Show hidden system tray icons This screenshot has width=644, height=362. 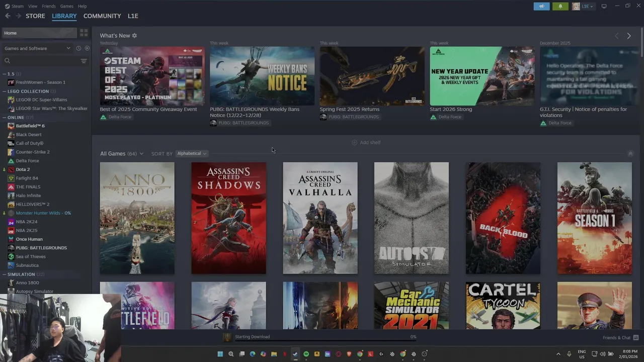pyautogui.click(x=558, y=354)
